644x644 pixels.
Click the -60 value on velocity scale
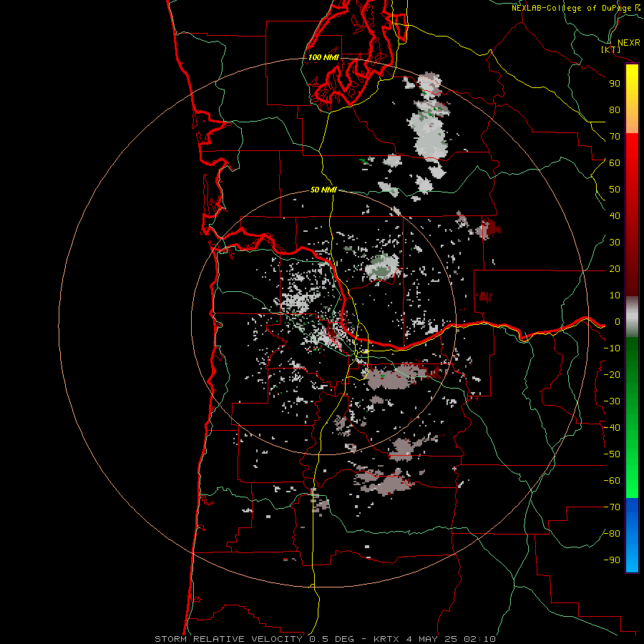[612, 481]
